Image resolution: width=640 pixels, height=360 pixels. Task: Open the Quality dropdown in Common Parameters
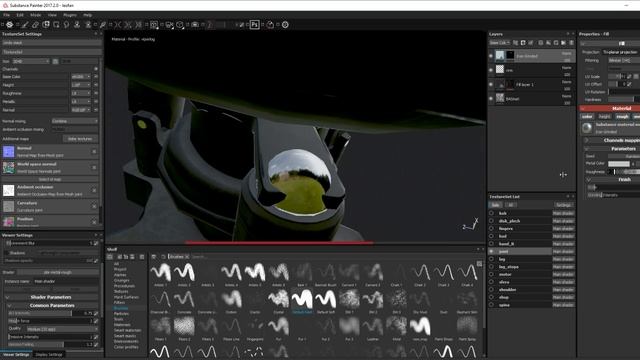(x=62, y=329)
